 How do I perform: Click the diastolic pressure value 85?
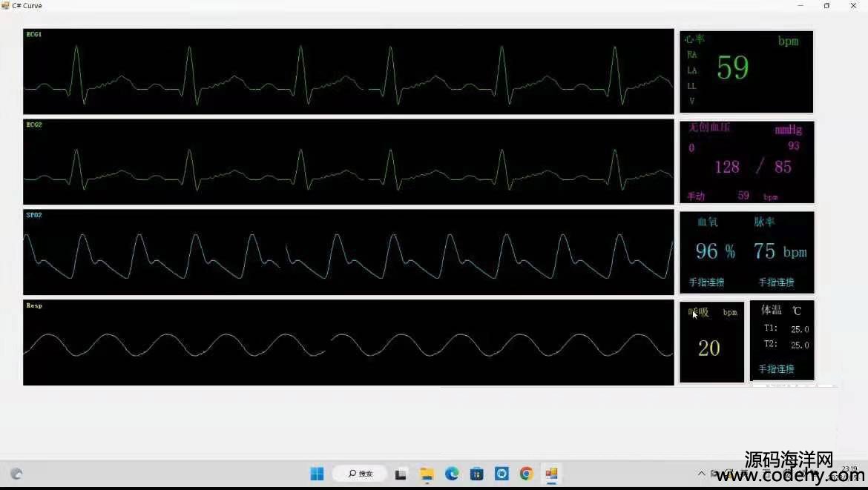click(x=783, y=167)
